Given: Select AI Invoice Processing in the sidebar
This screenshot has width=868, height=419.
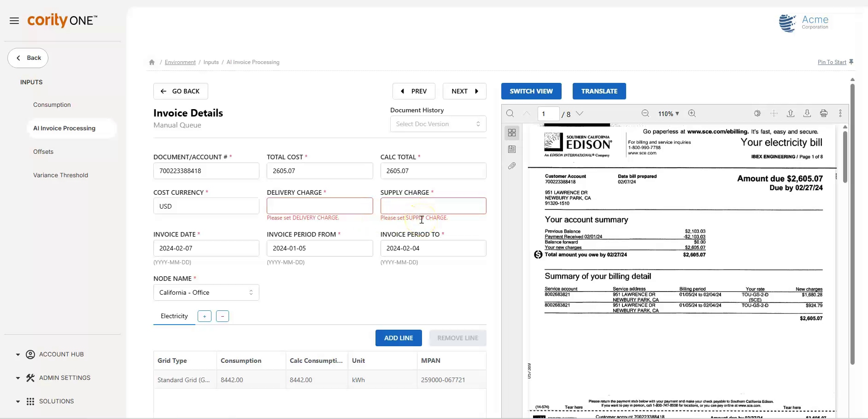Looking at the screenshot, I should click(x=64, y=128).
